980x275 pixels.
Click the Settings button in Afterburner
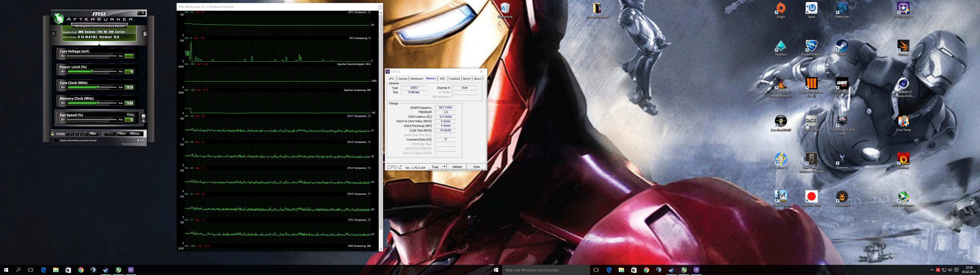[135, 134]
